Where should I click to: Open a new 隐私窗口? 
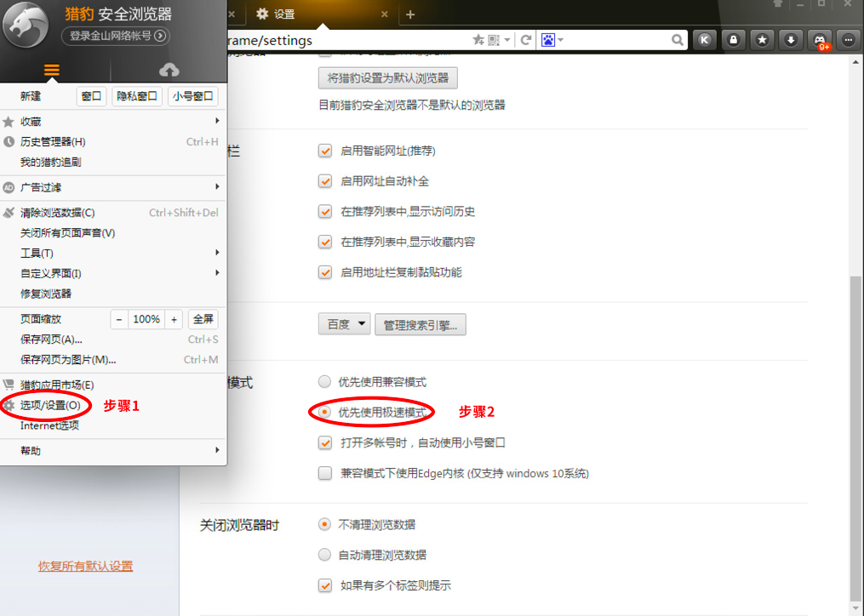(137, 96)
